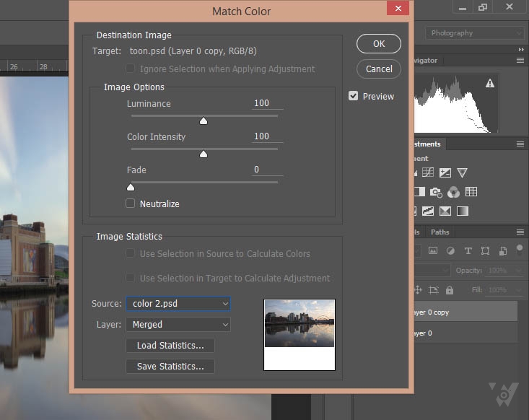Add a Curves adjustment from Adjustments panel
The width and height of the screenshot is (529, 420).
[429, 172]
